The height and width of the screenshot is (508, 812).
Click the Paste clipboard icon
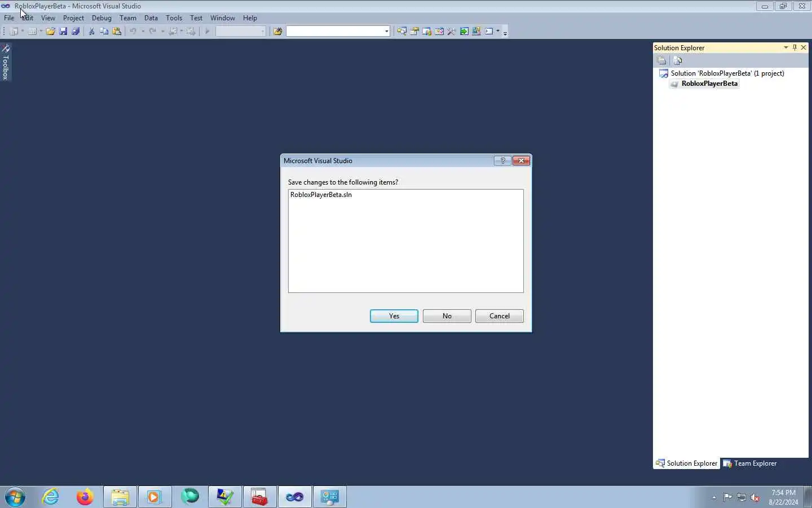click(117, 32)
